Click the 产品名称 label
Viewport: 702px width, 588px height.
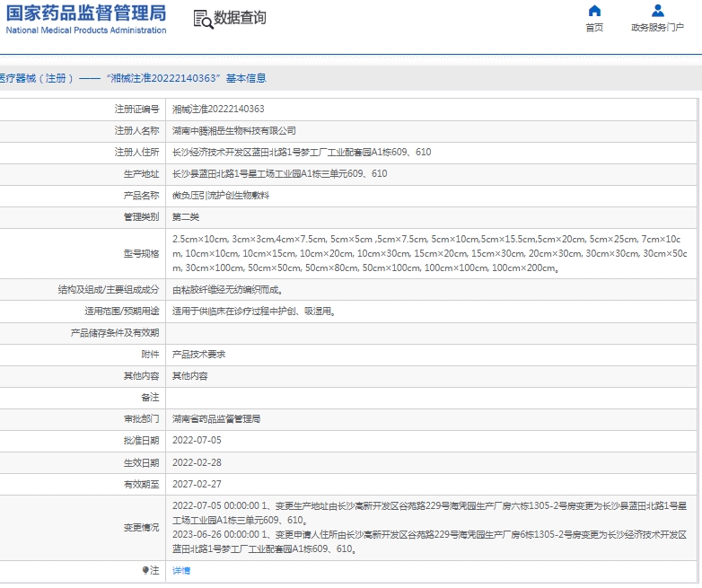tap(142, 196)
